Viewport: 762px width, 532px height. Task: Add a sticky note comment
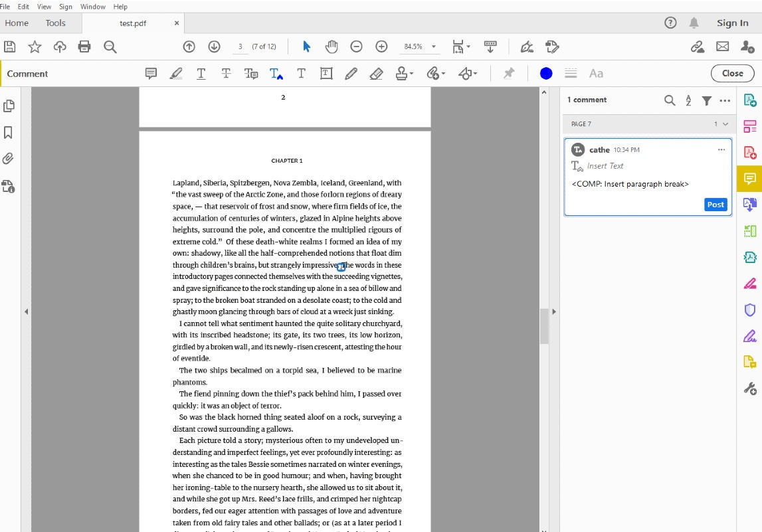[151, 73]
